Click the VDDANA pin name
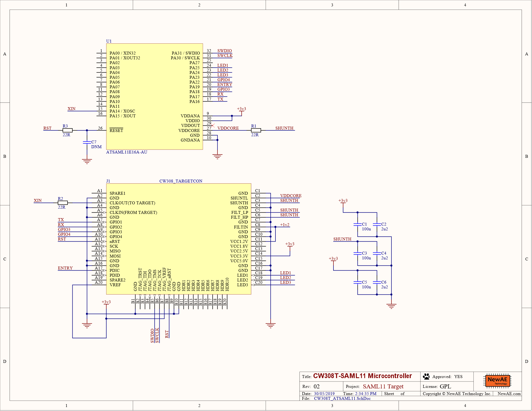Screen dimensions: 532x411 (x=190, y=116)
